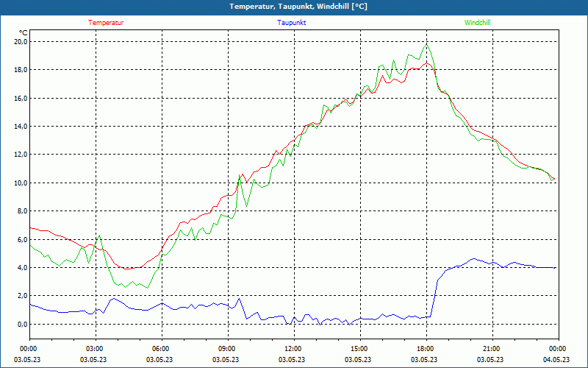Click the '00:00' label above date 03.05.23
The image size is (588, 368).
coord(28,349)
